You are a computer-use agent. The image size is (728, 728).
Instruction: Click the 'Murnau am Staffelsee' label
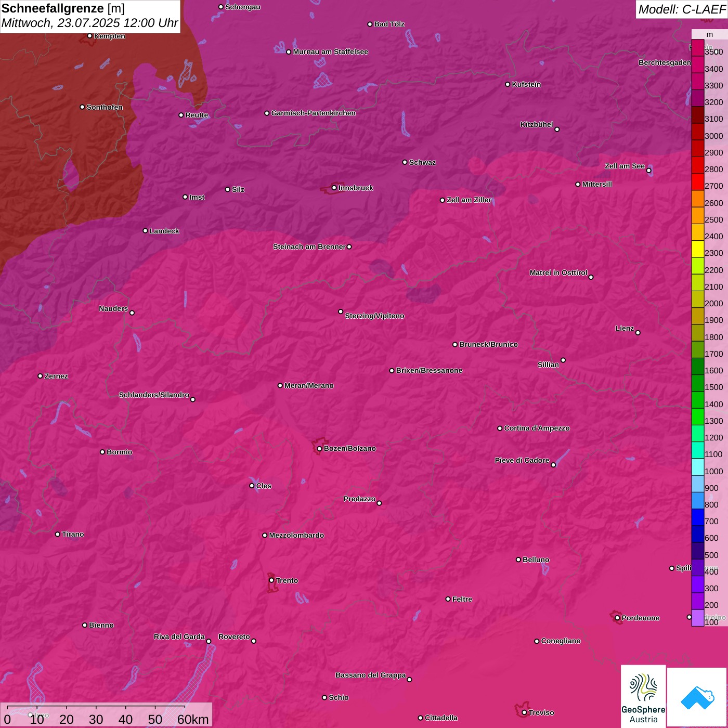tap(330, 51)
